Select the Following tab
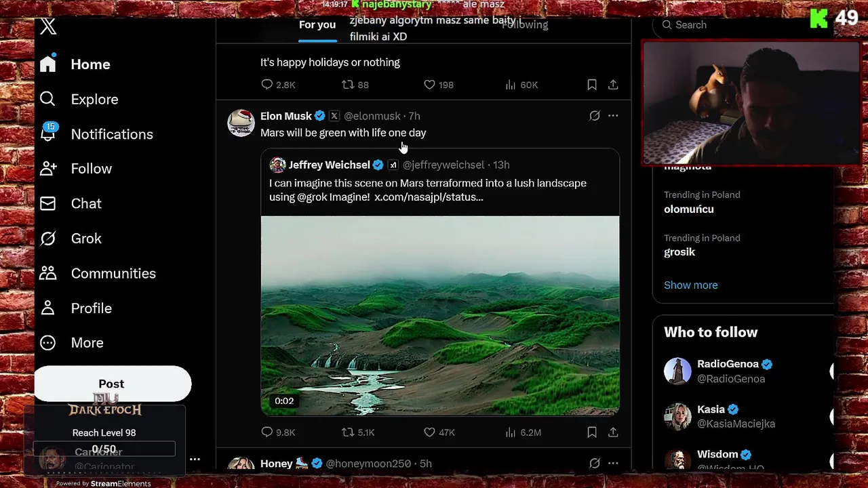This screenshot has width=868, height=488. coord(525,25)
